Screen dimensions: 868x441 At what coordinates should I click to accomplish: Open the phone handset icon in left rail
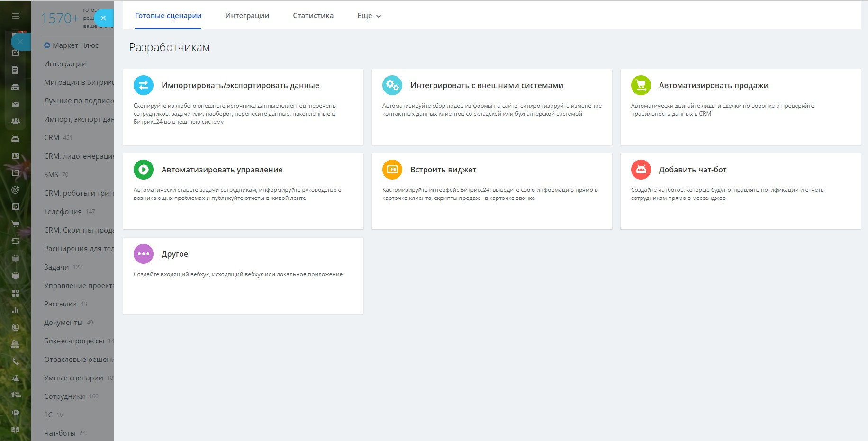point(16,361)
